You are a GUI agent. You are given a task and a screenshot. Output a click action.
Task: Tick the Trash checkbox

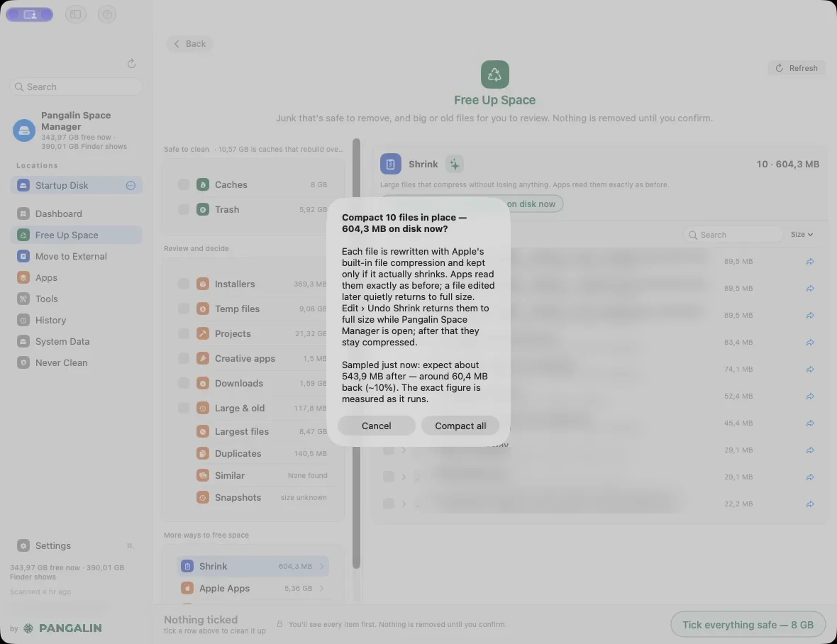pos(184,209)
